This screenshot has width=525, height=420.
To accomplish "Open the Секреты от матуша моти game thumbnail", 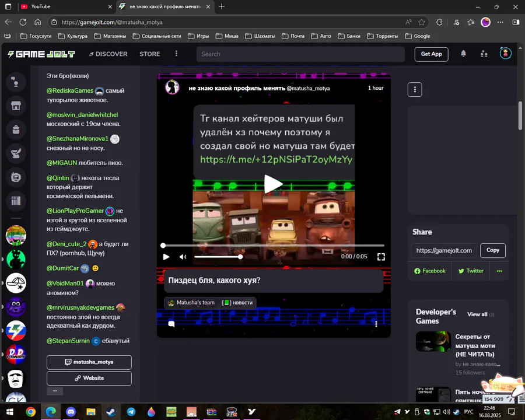I will click(433, 341).
